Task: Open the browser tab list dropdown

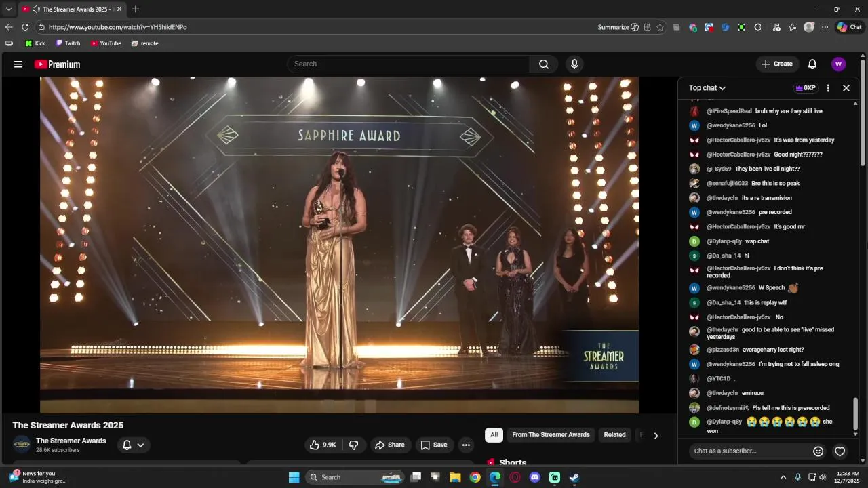Action: tap(9, 9)
